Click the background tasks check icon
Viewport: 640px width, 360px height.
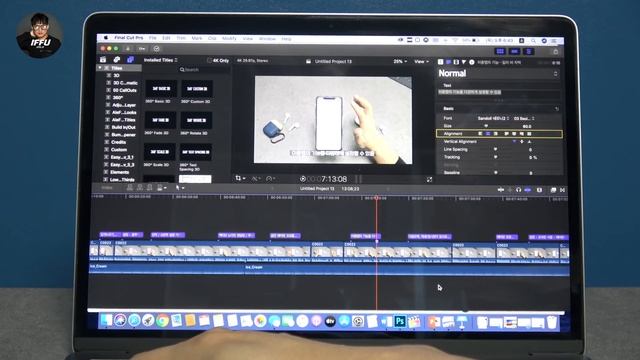156,49
